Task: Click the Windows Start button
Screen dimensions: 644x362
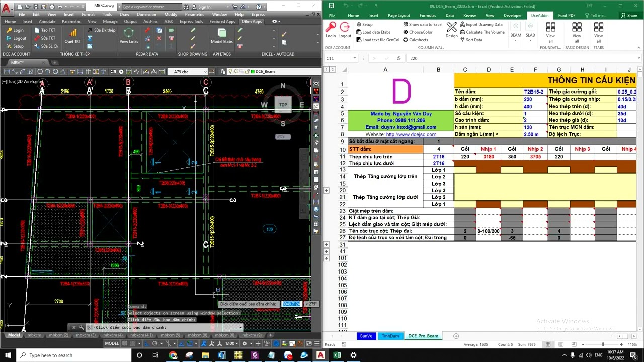Action: point(8,355)
